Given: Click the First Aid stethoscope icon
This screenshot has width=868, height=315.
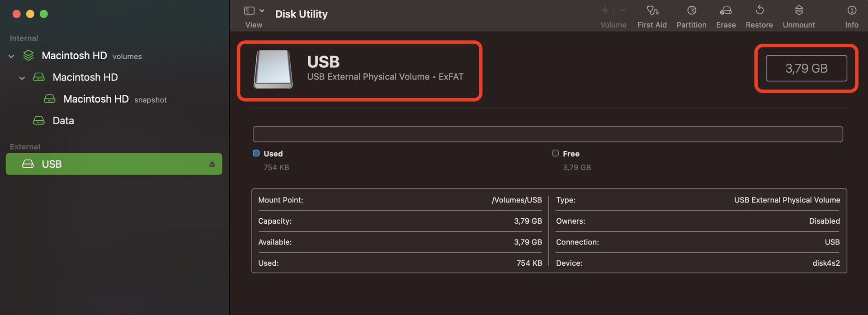Looking at the screenshot, I should (652, 10).
